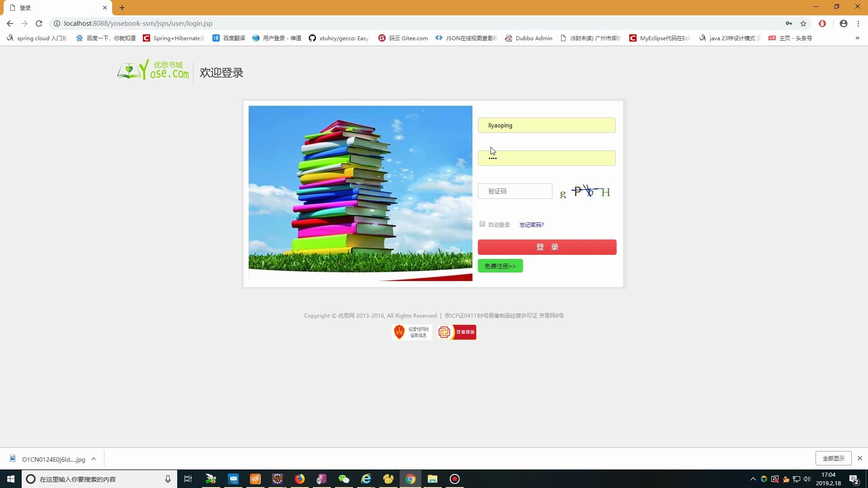The width and height of the screenshot is (868, 488).
Task: Click the username field containing liyaoping
Action: coord(547,125)
